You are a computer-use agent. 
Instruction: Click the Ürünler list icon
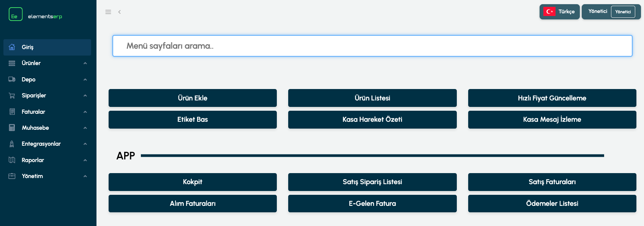click(12, 63)
